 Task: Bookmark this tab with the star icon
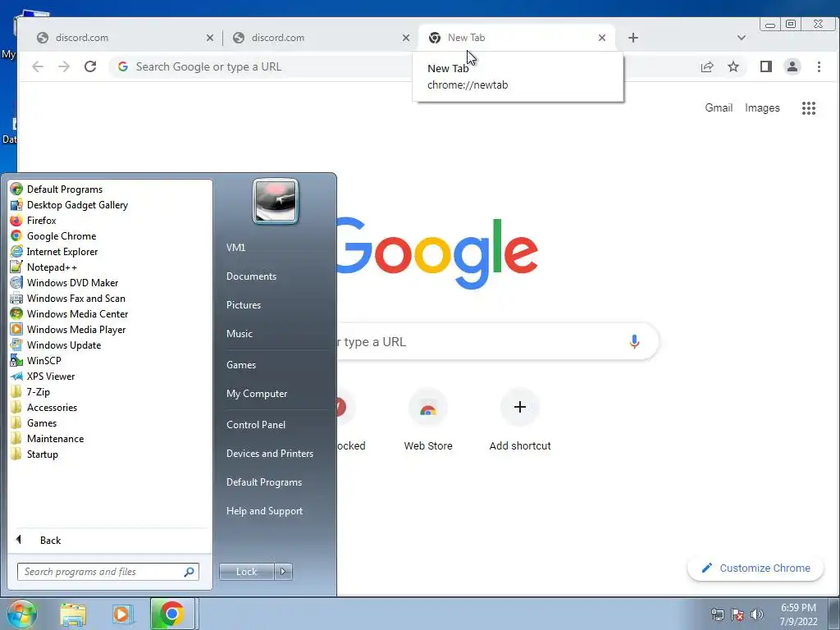pos(733,66)
